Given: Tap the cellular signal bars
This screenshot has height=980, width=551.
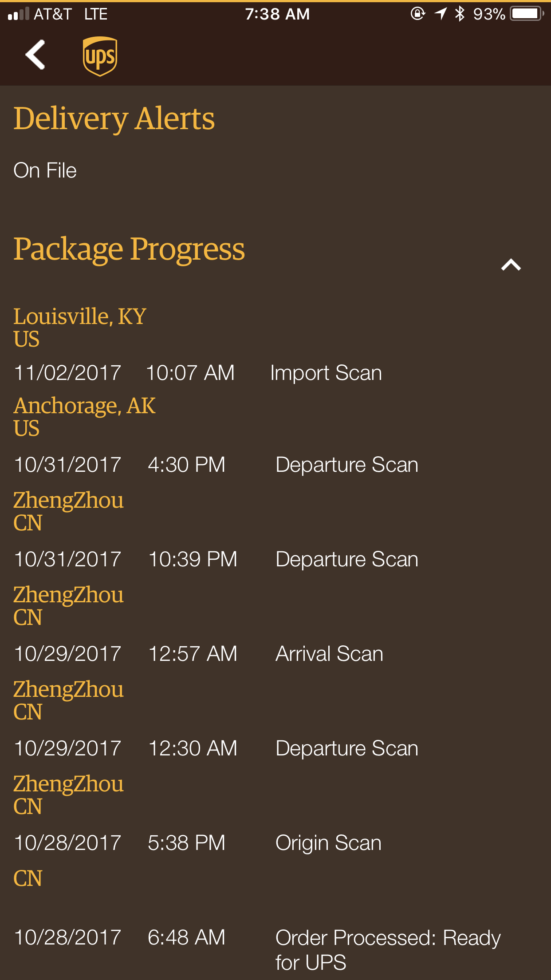Looking at the screenshot, I should click(19, 14).
